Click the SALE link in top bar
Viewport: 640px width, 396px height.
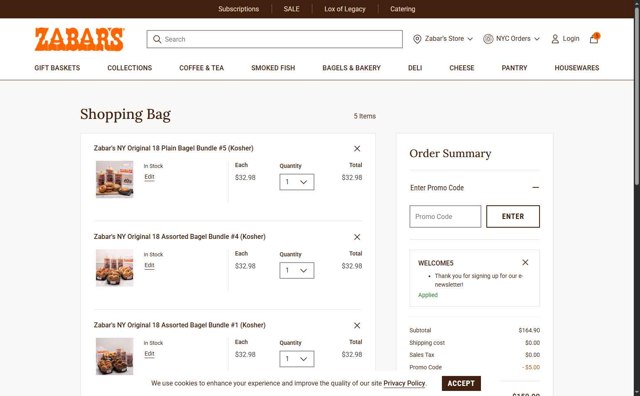point(291,9)
